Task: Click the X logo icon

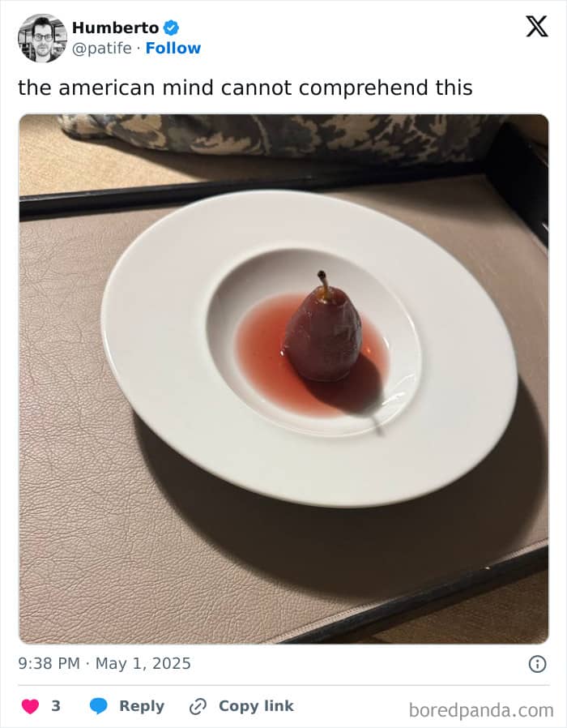Action: click(x=536, y=27)
